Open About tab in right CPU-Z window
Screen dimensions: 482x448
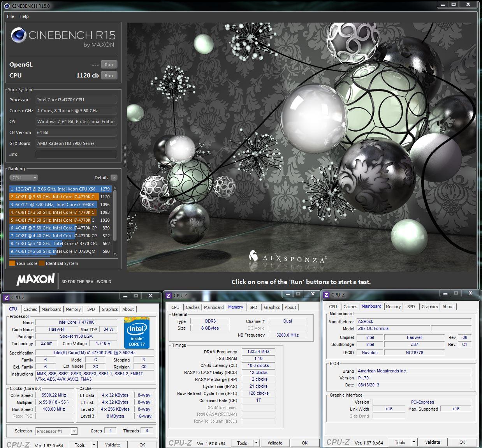pyautogui.click(x=448, y=307)
